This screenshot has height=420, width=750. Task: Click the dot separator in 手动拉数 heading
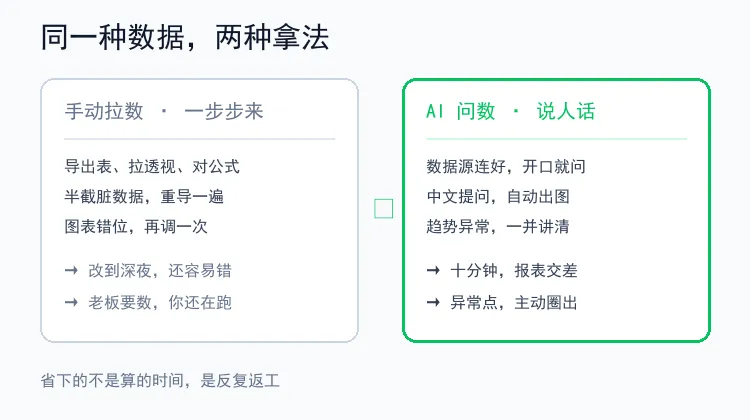pos(164,111)
